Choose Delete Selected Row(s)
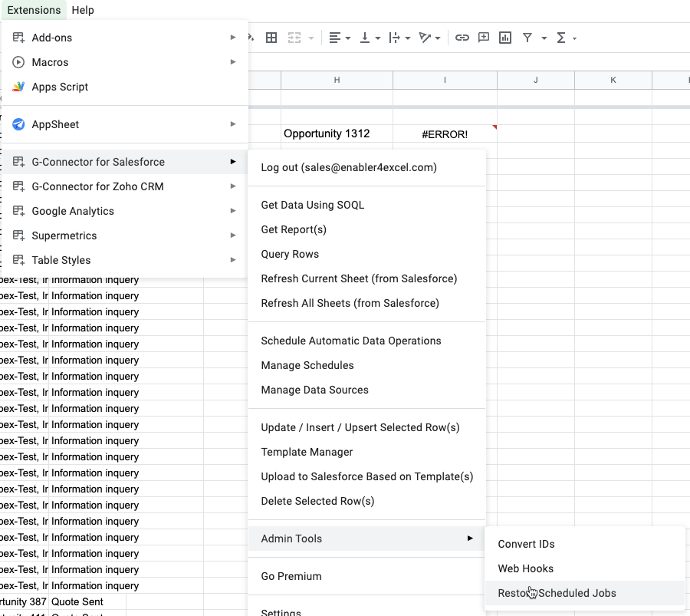Viewport: 690px width, 616px height. tap(367, 501)
